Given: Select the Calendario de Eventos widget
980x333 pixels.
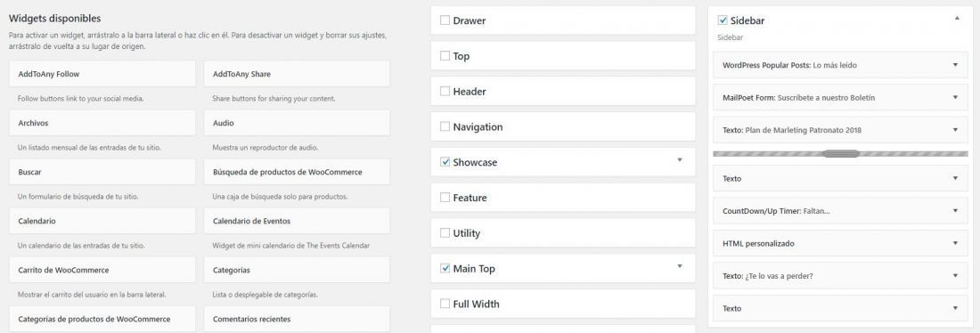Looking at the screenshot, I should coord(297,221).
